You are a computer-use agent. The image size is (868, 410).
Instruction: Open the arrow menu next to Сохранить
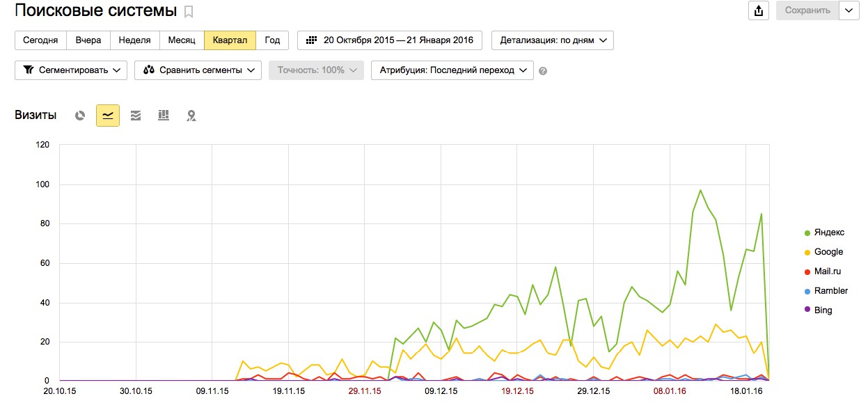pos(849,10)
